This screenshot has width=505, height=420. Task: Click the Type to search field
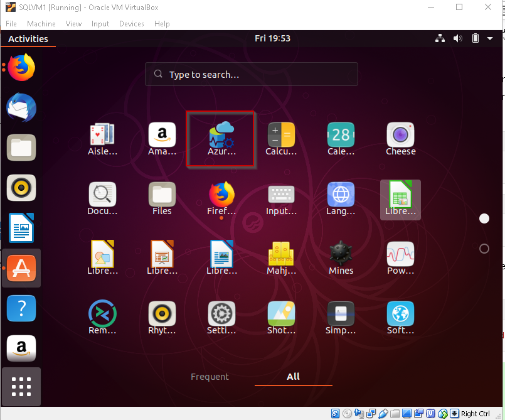pos(251,74)
